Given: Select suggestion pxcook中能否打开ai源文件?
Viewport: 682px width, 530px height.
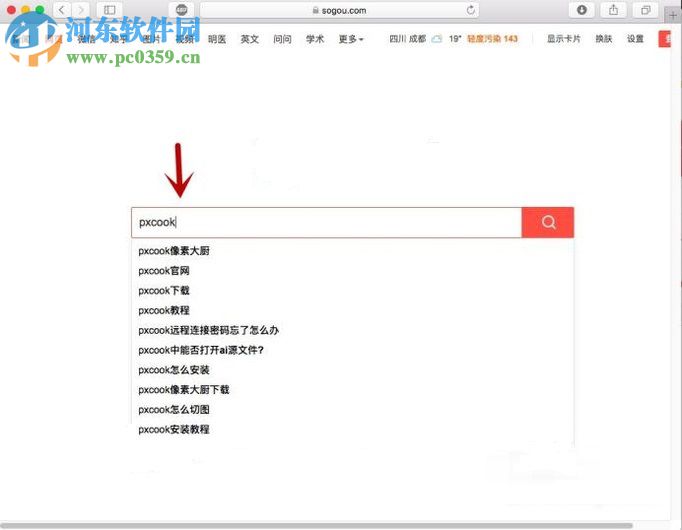Looking at the screenshot, I should (201, 350).
